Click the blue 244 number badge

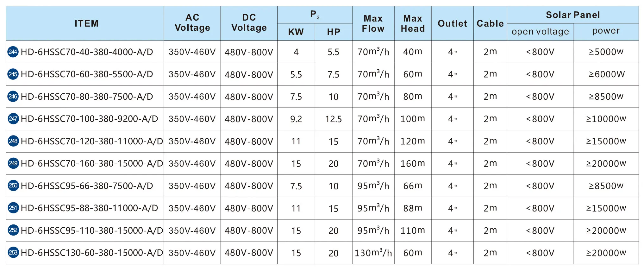point(13,52)
